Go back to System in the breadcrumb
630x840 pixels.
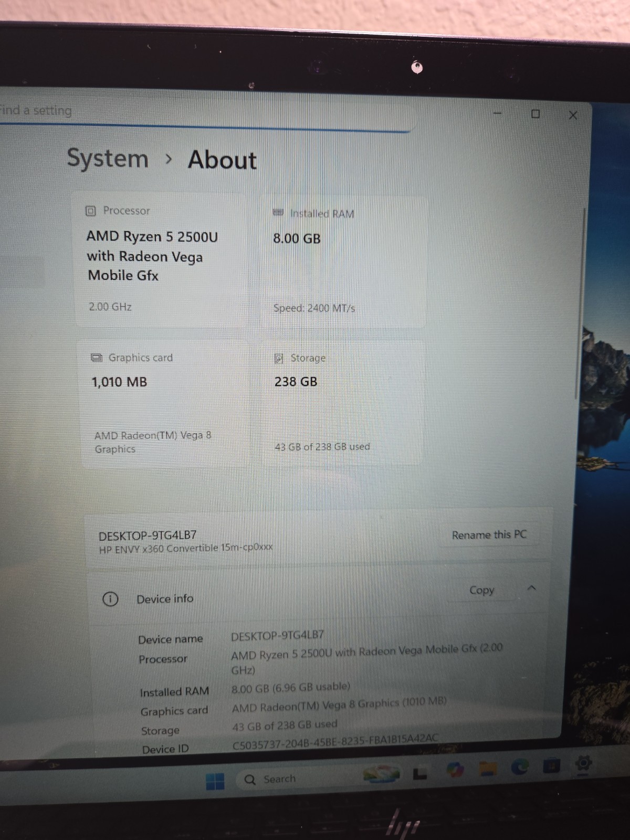[x=108, y=159]
